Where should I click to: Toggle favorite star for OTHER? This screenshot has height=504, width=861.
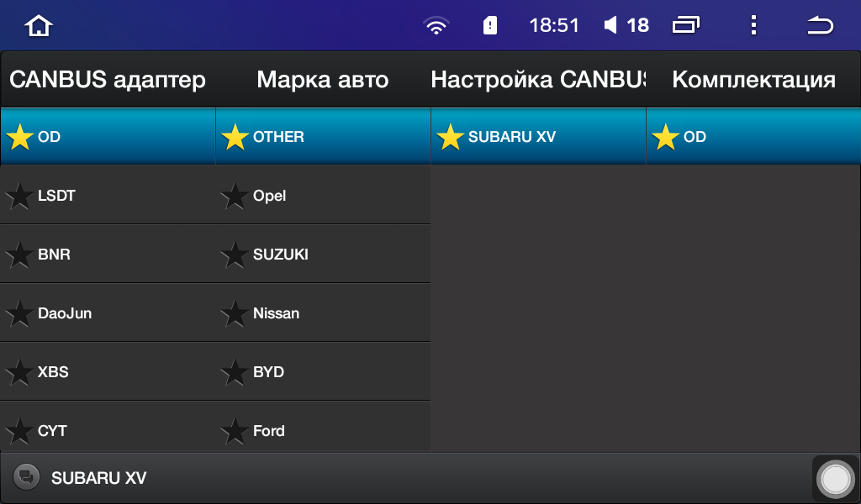(235, 137)
